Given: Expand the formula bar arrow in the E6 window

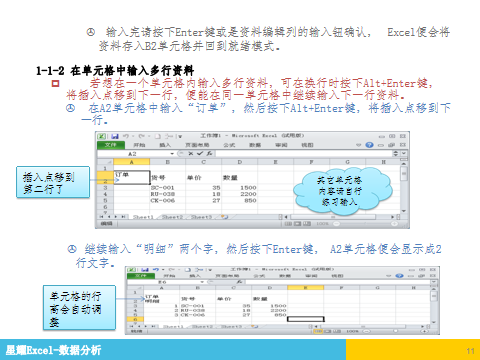Looking at the screenshot, I should click(x=434, y=282).
